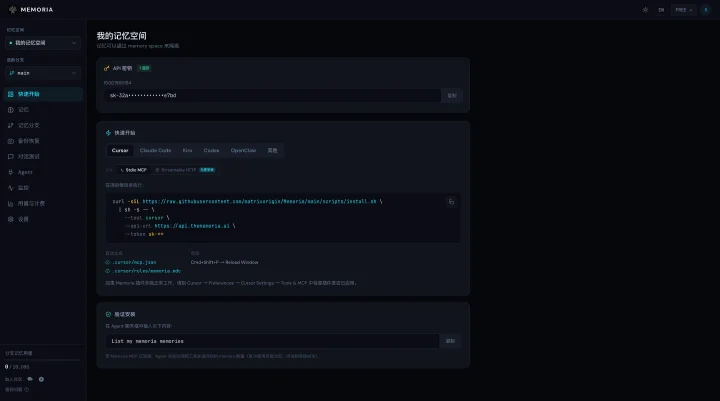Image resolution: width=720 pixels, height=401 pixels.
Task: Click the raw.githubusercontent install script URL
Action: click(x=259, y=201)
